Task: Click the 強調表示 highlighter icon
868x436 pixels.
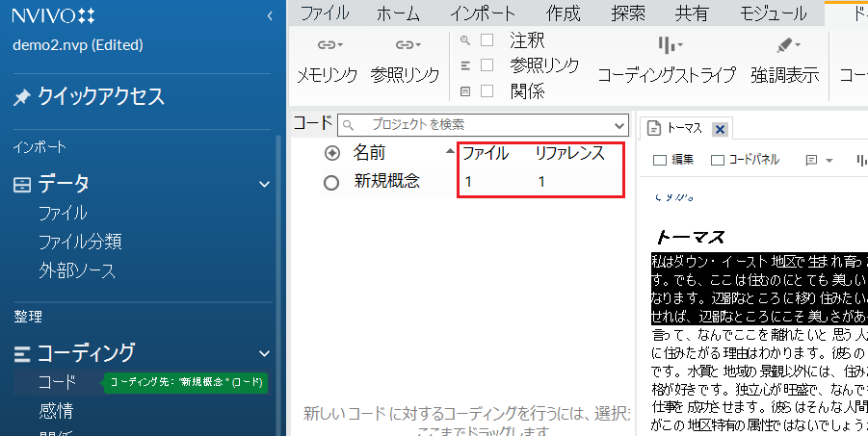Action: point(788,45)
